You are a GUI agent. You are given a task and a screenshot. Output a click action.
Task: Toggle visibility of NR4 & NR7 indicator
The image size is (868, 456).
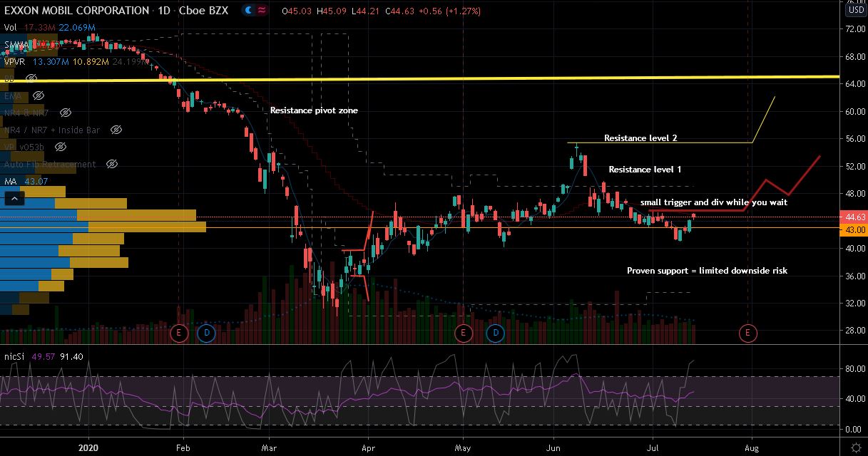(x=66, y=113)
